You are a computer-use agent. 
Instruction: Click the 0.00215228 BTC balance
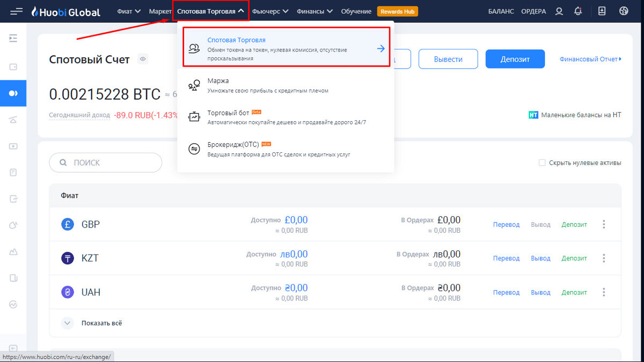pyautogui.click(x=105, y=94)
